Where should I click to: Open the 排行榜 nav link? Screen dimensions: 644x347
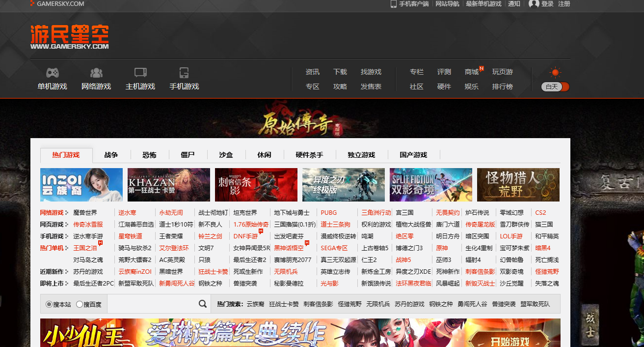pos(503,87)
